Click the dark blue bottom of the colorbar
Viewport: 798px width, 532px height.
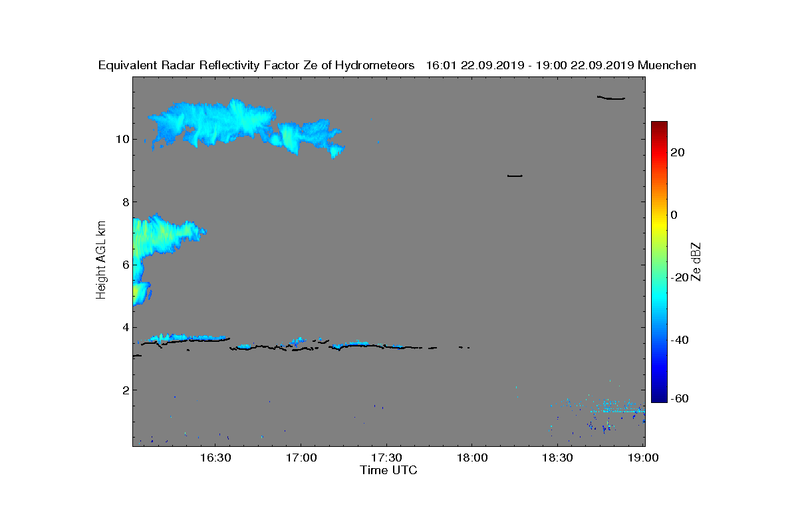click(x=659, y=398)
